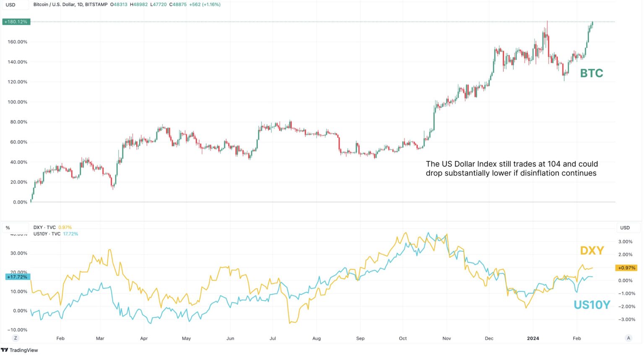The height and width of the screenshot is (356, 644).
Task: Click the US Dollar Index annotation text
Action: pyautogui.click(x=512, y=168)
